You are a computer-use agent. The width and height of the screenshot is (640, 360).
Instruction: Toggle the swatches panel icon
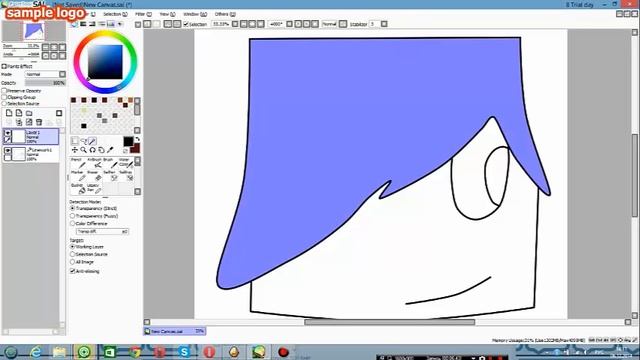(111, 24)
